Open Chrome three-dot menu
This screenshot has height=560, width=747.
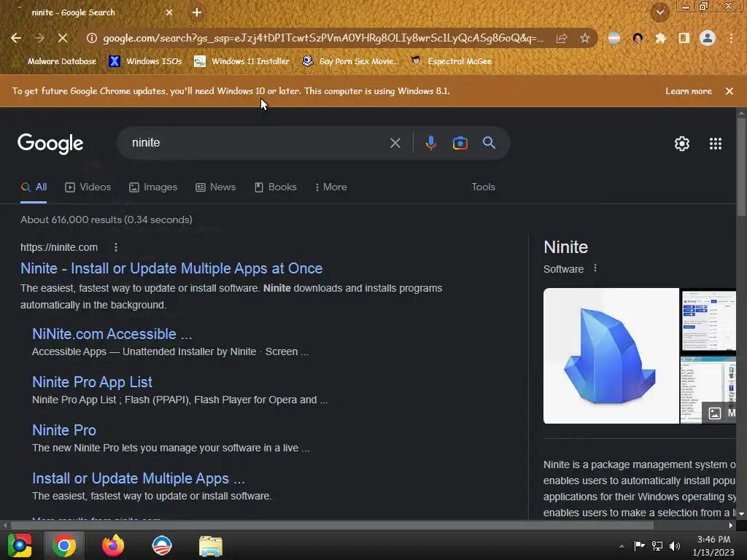(x=731, y=38)
